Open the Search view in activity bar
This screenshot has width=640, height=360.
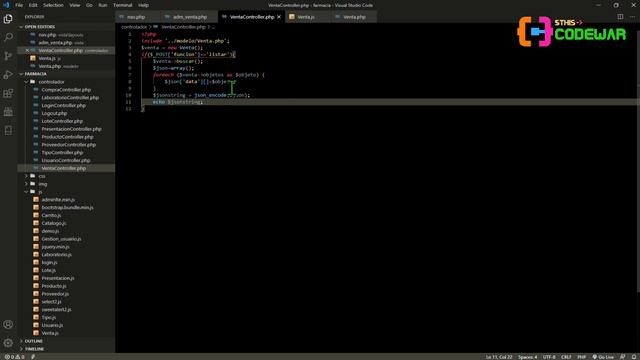pos(8,38)
